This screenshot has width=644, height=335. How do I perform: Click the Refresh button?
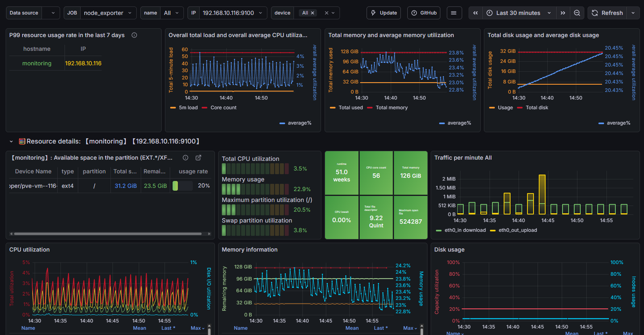[608, 13]
